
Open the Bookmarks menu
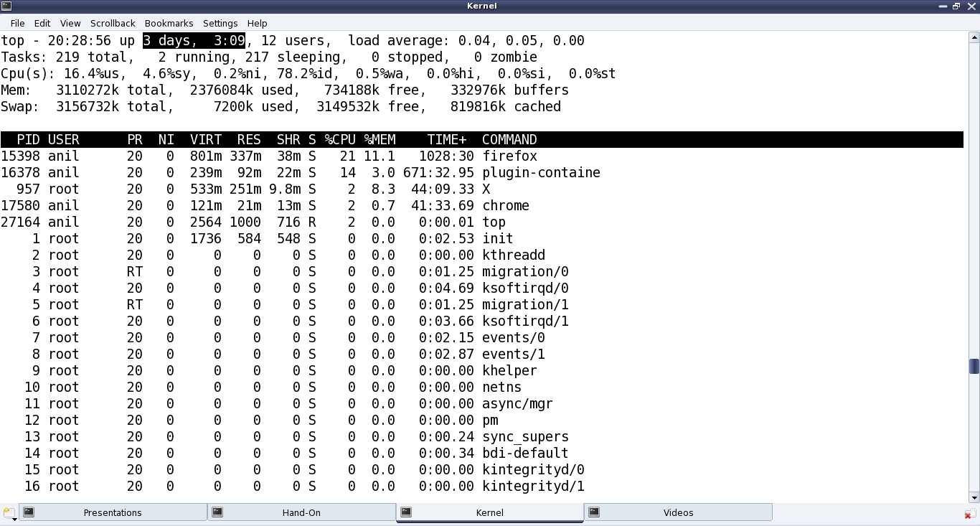pos(169,23)
